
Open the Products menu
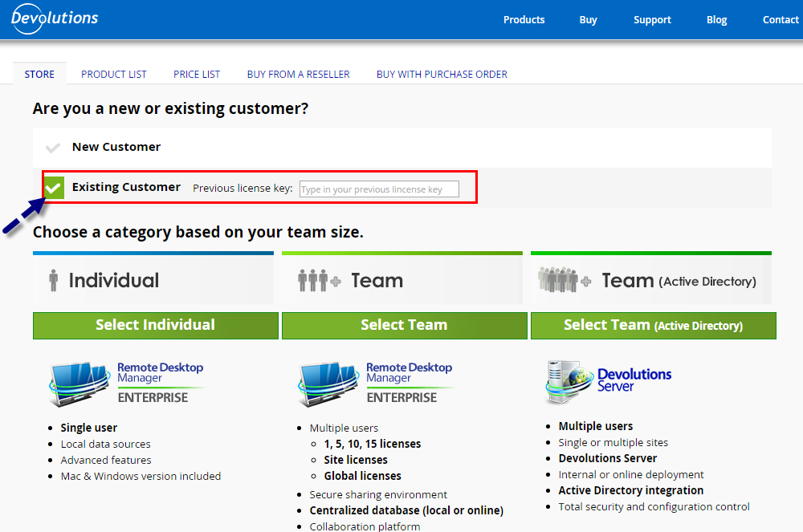click(x=524, y=20)
